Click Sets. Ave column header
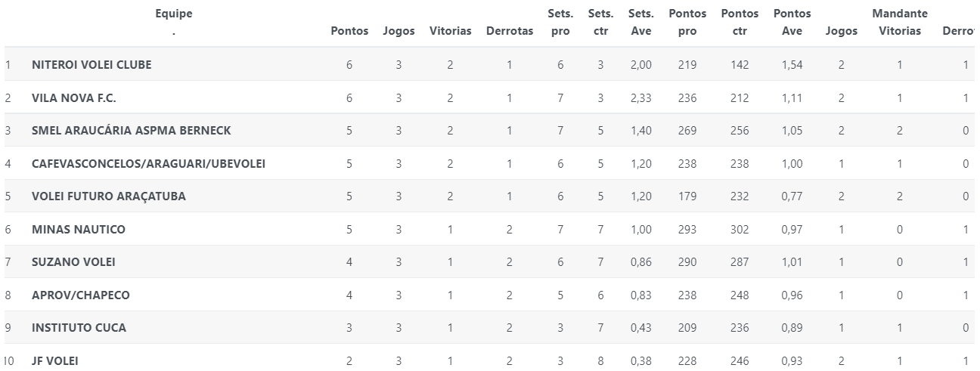The width and height of the screenshot is (980, 371). click(x=640, y=23)
